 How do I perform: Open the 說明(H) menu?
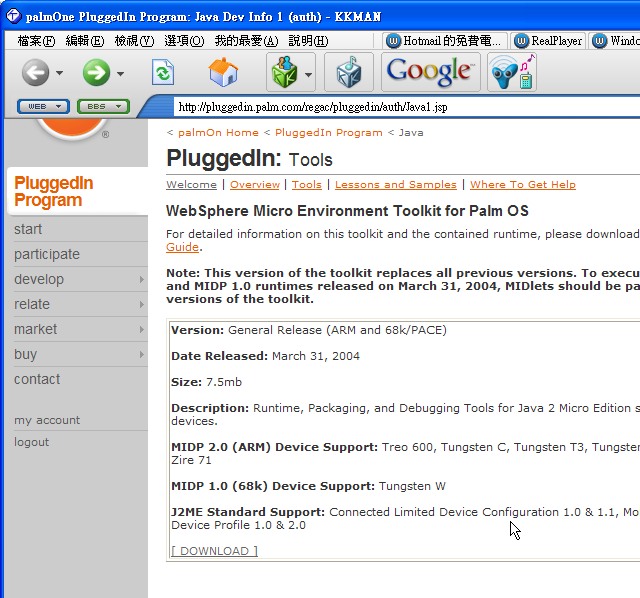308,41
